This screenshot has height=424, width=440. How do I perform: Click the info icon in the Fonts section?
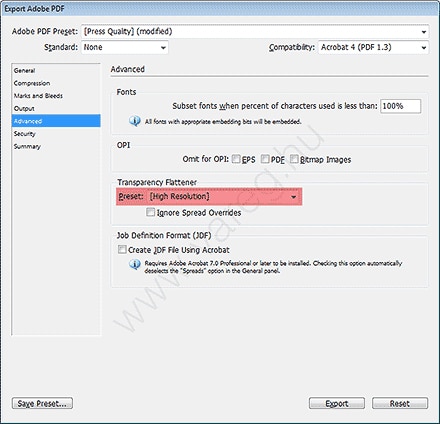pos(135,121)
